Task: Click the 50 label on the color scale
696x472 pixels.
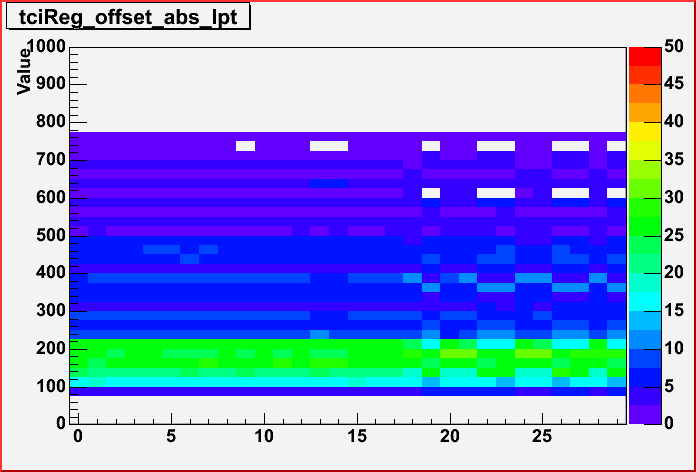Action: click(x=672, y=47)
